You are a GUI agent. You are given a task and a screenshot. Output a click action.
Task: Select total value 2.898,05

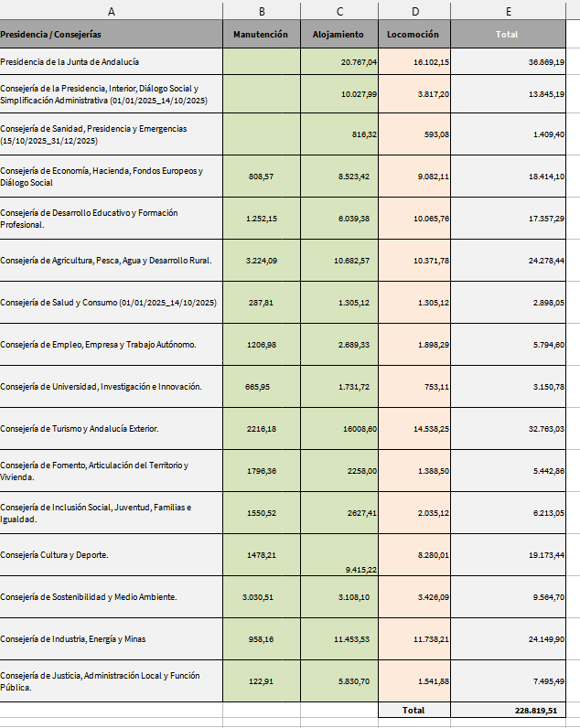[509, 303]
